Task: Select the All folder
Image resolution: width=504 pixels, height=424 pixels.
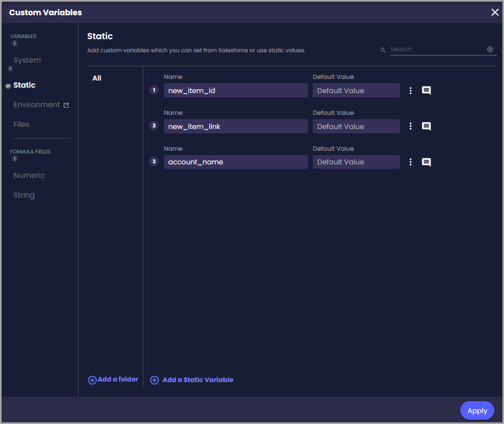Action: pyautogui.click(x=97, y=78)
